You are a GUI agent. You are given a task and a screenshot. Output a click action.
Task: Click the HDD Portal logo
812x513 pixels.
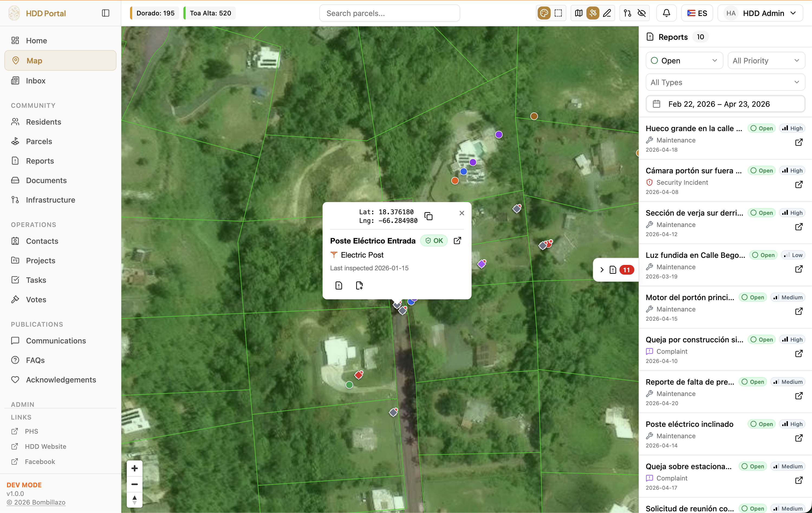[x=14, y=13]
